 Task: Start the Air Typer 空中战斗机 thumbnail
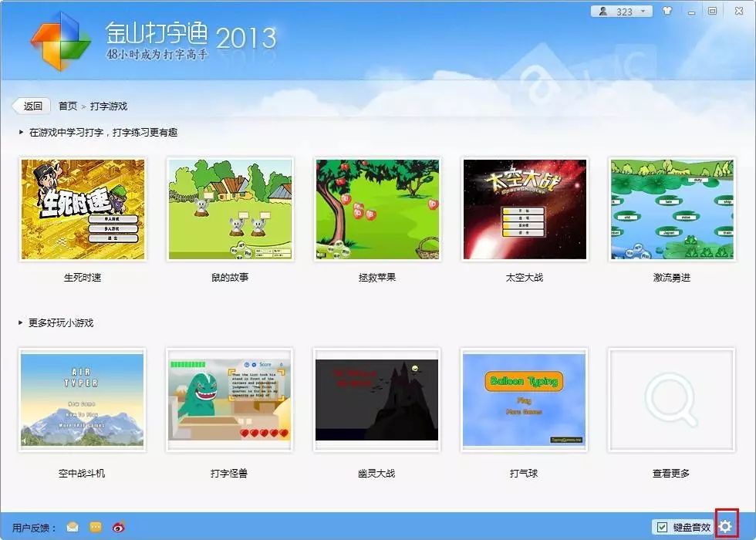pos(82,400)
